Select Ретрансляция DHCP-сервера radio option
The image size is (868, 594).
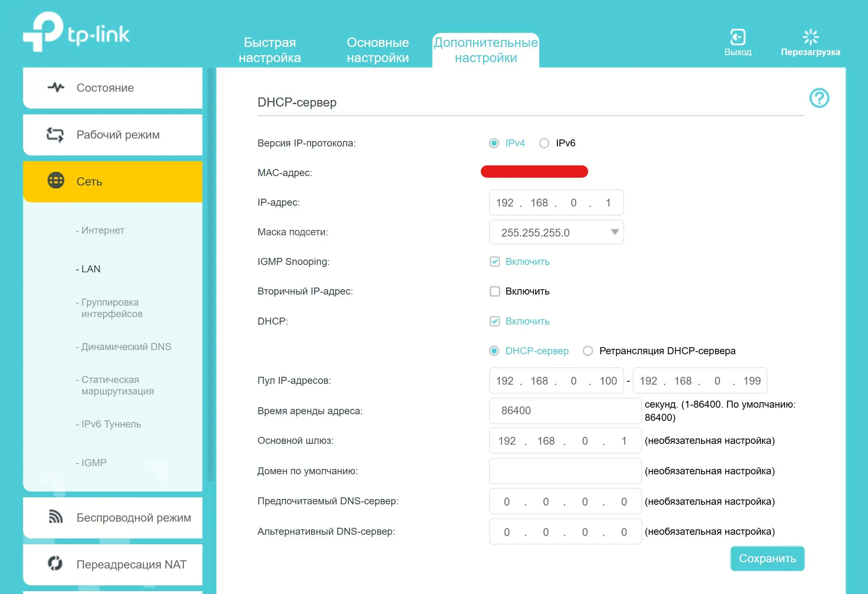coord(587,351)
